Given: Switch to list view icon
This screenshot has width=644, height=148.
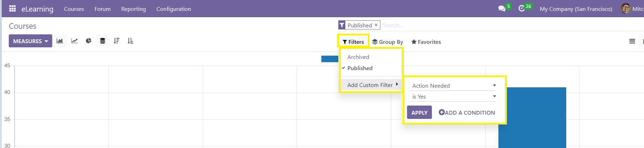Looking at the screenshot, I should pos(632,41).
